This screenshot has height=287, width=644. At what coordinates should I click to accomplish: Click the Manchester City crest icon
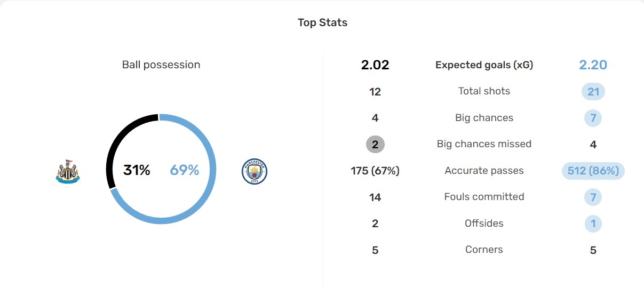tap(254, 171)
